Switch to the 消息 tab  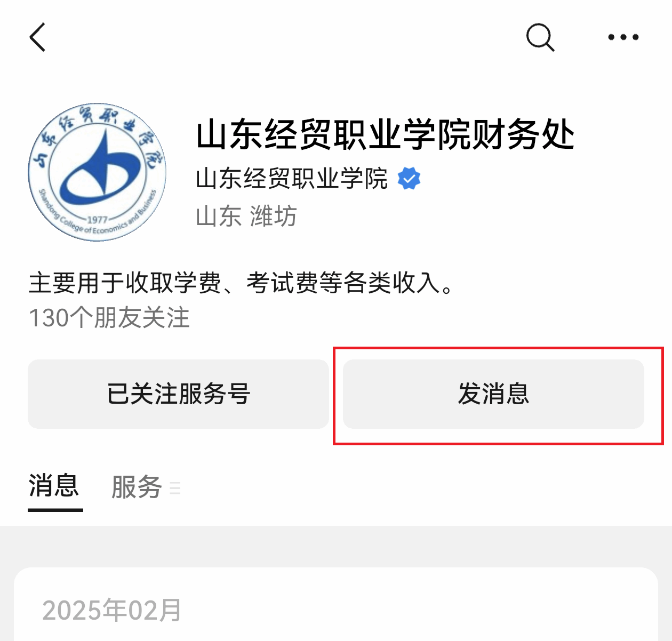click(x=54, y=486)
